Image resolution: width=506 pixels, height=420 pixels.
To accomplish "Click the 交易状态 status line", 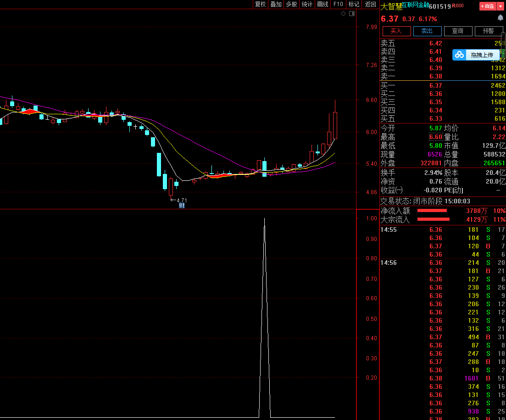I will tap(425, 201).
